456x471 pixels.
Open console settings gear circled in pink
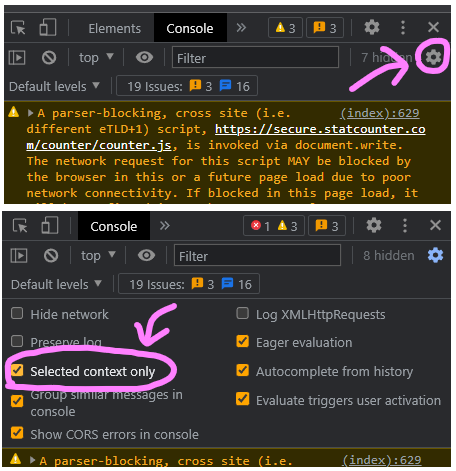(x=433, y=57)
